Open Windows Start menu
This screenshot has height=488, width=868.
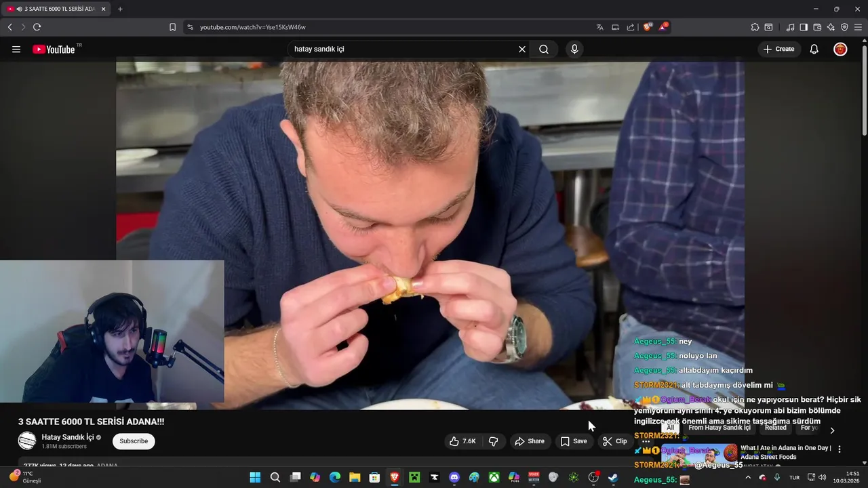click(255, 477)
